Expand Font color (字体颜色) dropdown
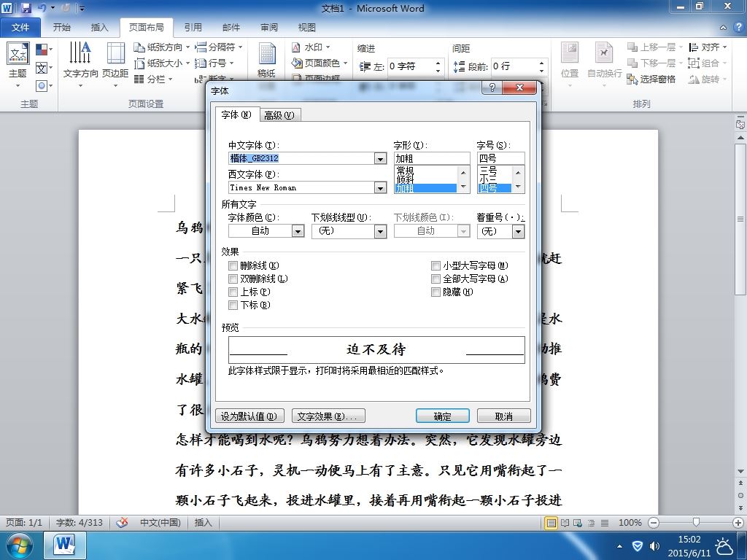 pyautogui.click(x=298, y=231)
